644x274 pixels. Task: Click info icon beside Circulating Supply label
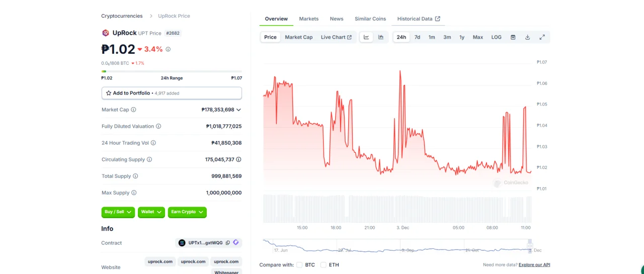tap(149, 159)
